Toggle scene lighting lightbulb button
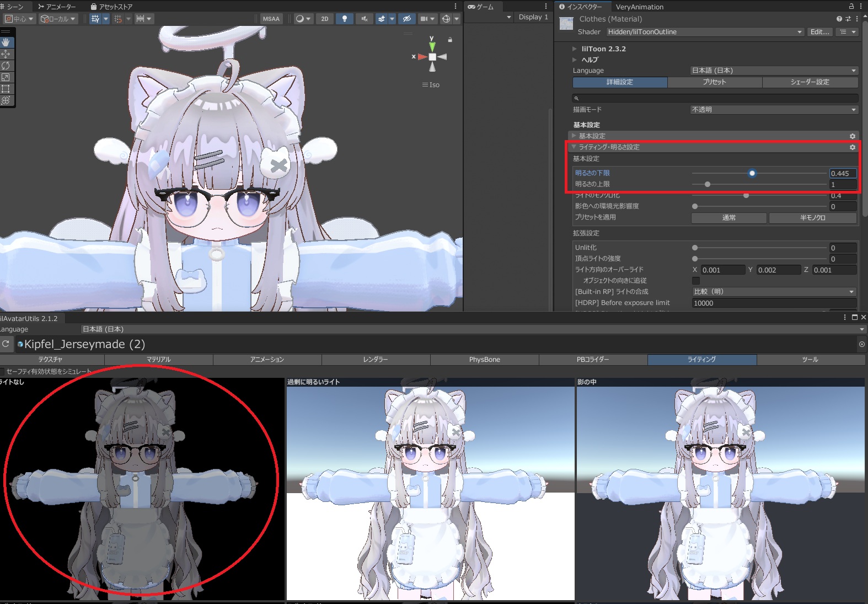The image size is (868, 604). 345,19
